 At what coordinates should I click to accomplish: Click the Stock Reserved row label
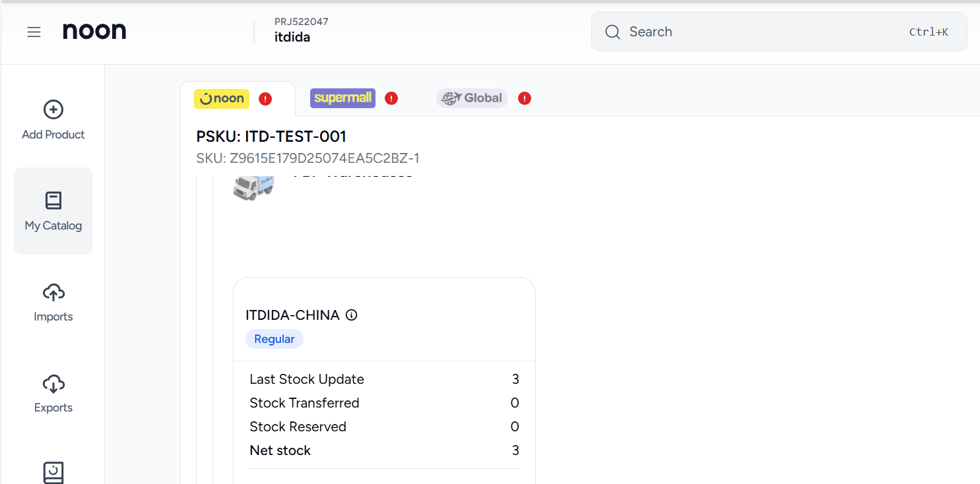(x=298, y=427)
